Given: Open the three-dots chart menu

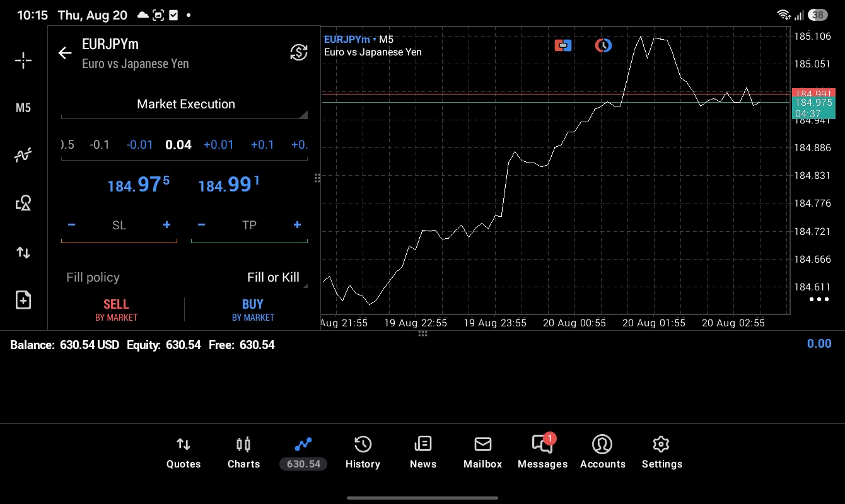Looking at the screenshot, I should point(819,299).
